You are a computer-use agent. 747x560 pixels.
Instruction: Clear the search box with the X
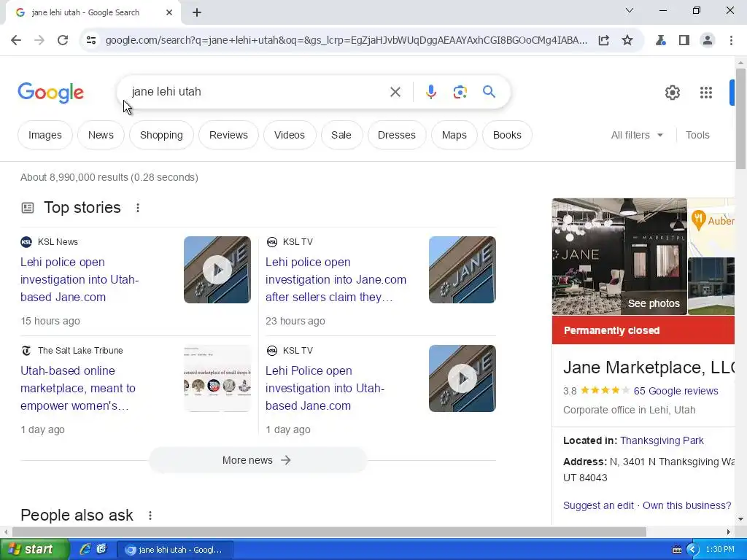coord(395,91)
